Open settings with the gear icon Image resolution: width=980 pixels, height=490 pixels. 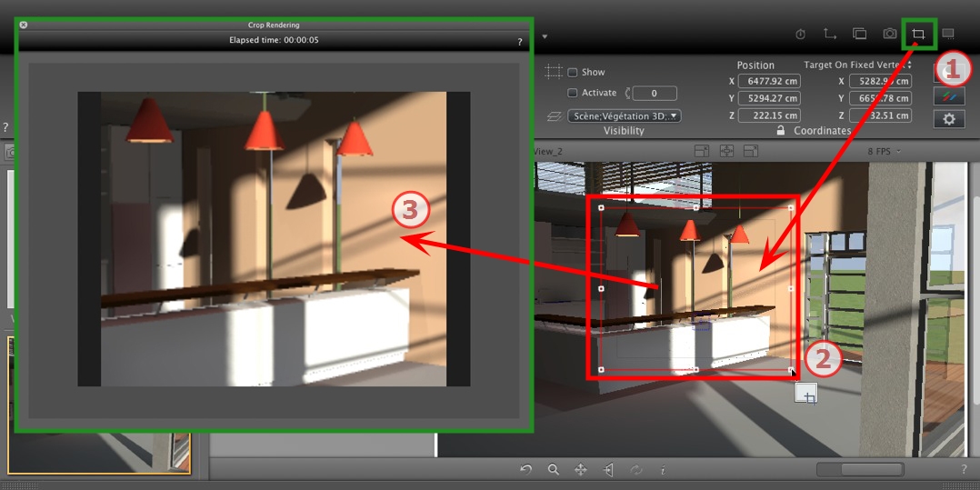[x=949, y=119]
